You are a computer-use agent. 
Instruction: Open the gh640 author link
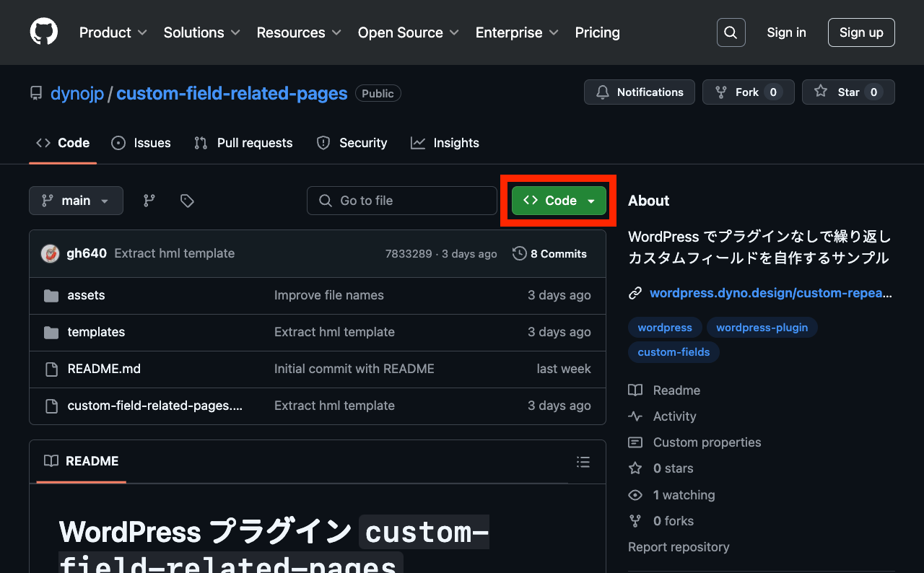[x=87, y=253]
